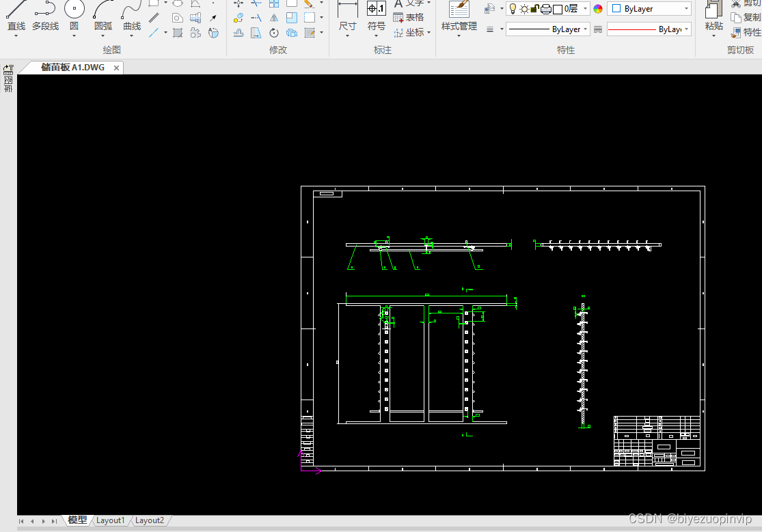This screenshot has width=762, height=532.
Task: Click the arrow leader icon in 绘图 panel
Action: click(213, 18)
